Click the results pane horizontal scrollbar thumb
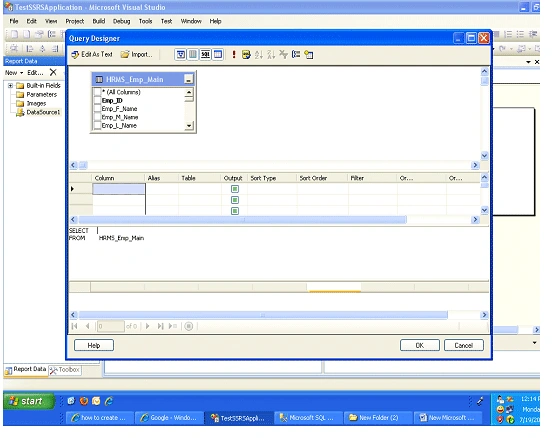The image size is (556, 438). 263,315
